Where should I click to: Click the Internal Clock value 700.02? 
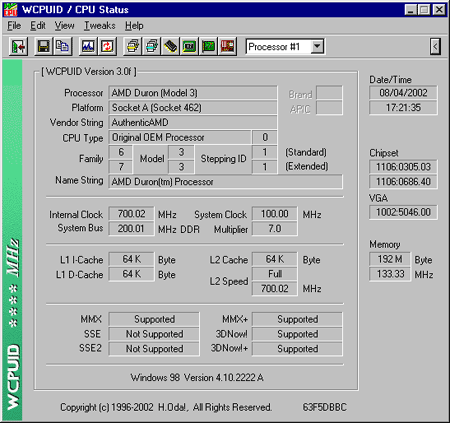point(131,214)
